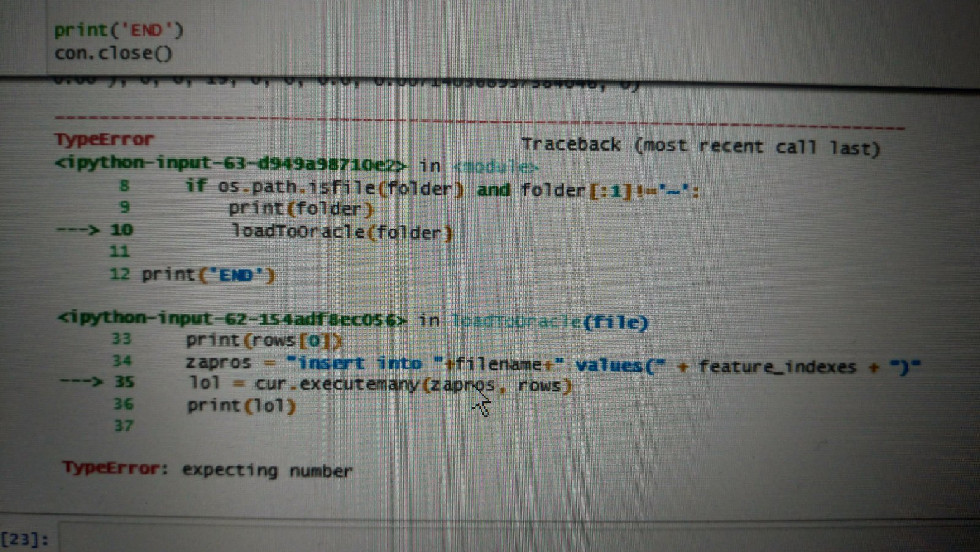This screenshot has width=980, height=552.
Task: Click the [23]: cell prompt label
Action: pos(24,539)
